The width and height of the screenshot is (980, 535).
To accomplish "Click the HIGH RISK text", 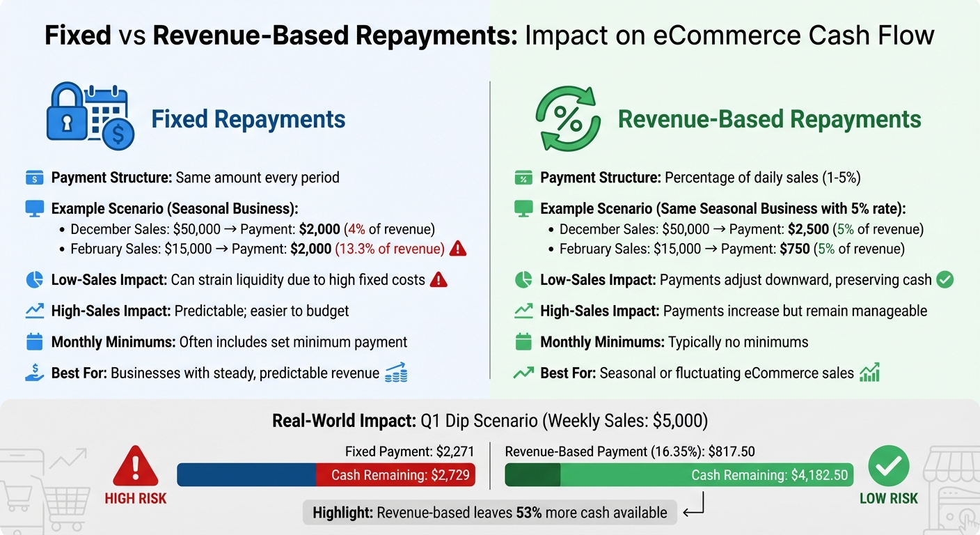I will click(x=136, y=499).
